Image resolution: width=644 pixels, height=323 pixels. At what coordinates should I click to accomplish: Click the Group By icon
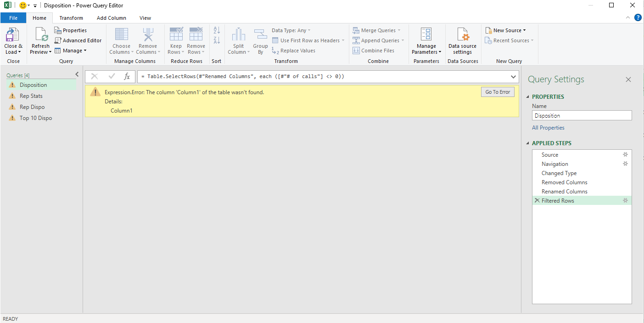[260, 35]
